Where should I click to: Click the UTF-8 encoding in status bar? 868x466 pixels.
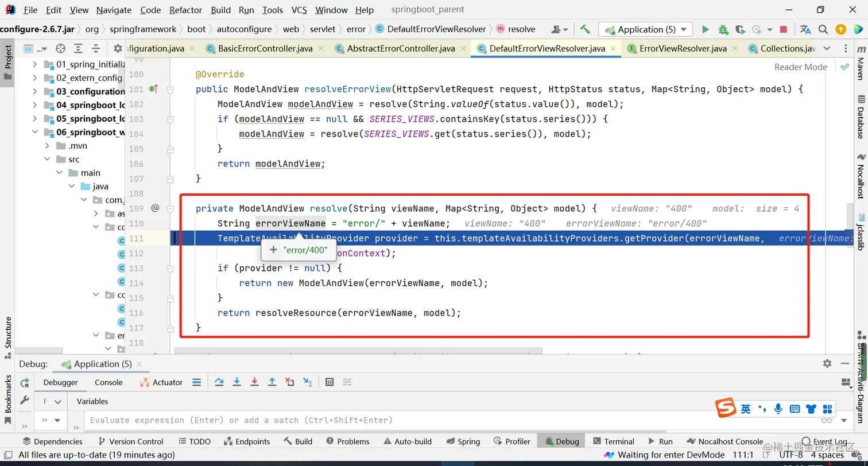(x=791, y=455)
